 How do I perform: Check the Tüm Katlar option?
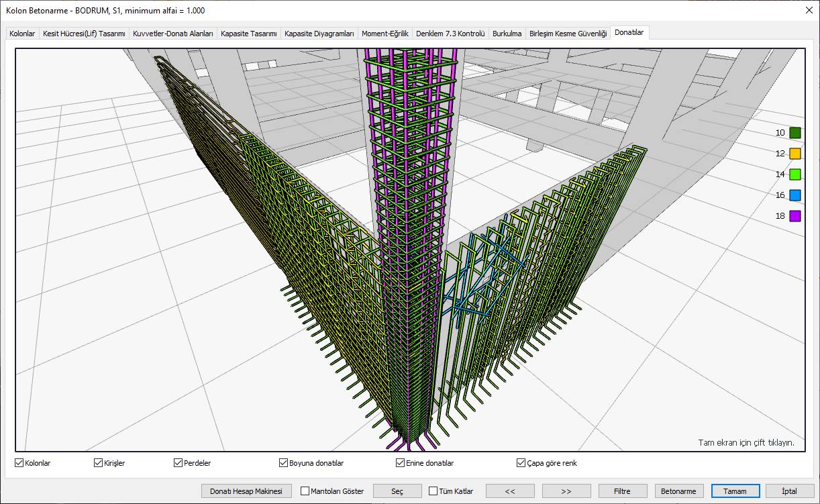point(433,491)
